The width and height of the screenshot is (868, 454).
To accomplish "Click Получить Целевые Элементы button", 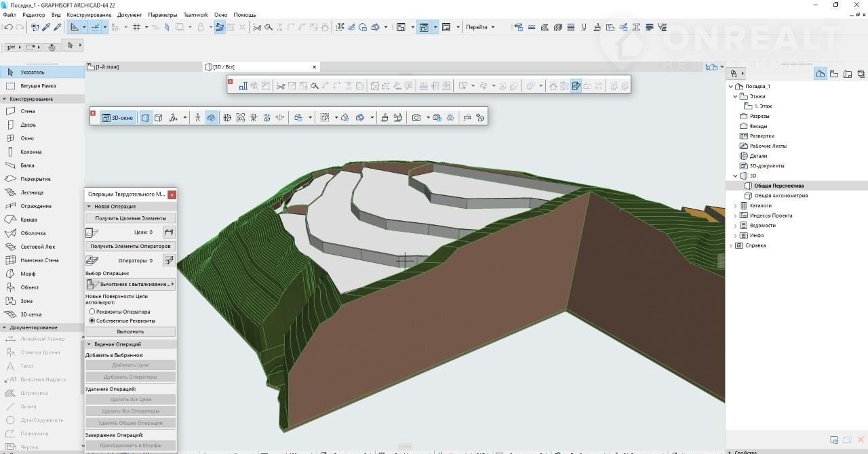I will point(130,218).
